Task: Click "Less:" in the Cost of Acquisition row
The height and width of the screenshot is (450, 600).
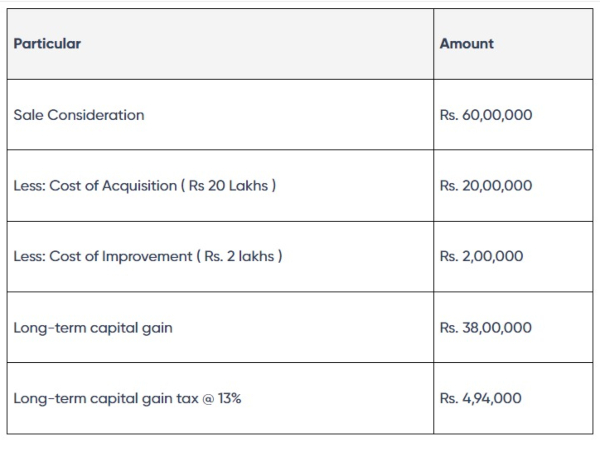Action: tap(30, 186)
